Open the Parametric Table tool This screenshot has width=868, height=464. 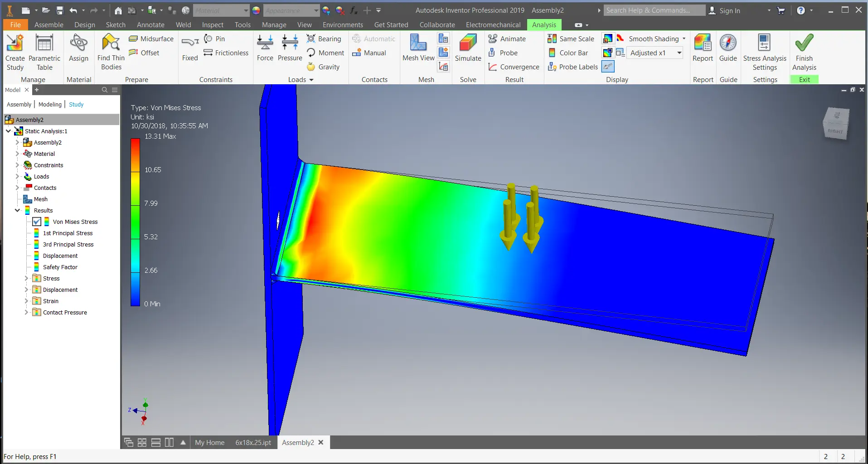click(44, 52)
